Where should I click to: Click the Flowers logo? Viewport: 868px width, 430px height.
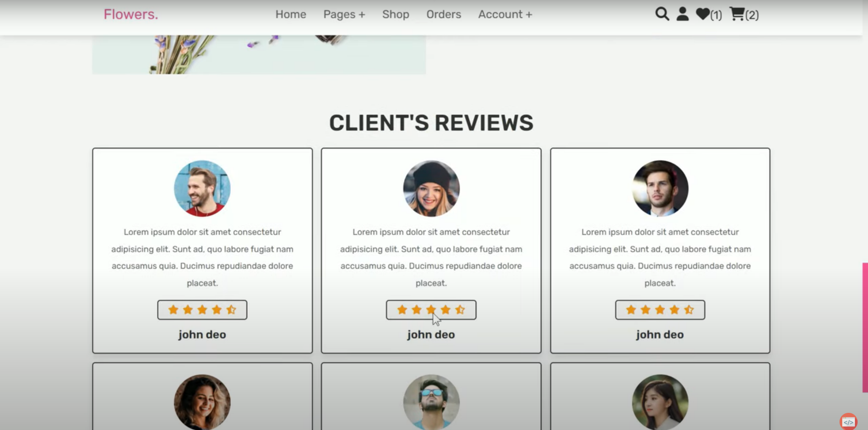click(x=131, y=14)
